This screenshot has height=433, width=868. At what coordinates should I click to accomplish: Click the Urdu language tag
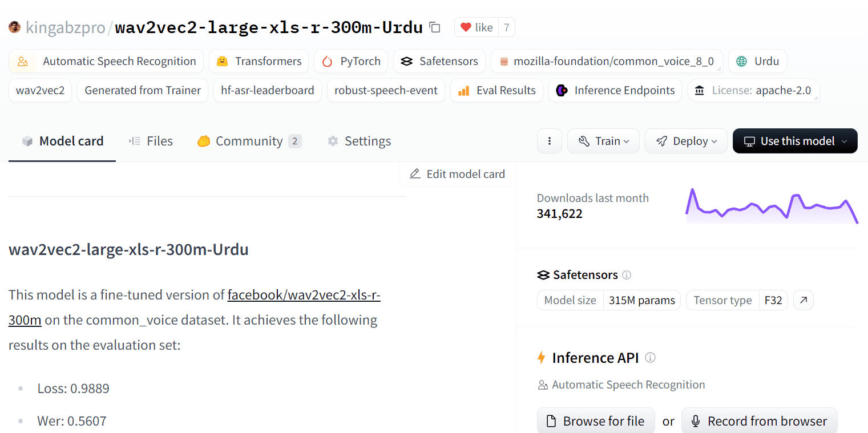[x=757, y=61]
